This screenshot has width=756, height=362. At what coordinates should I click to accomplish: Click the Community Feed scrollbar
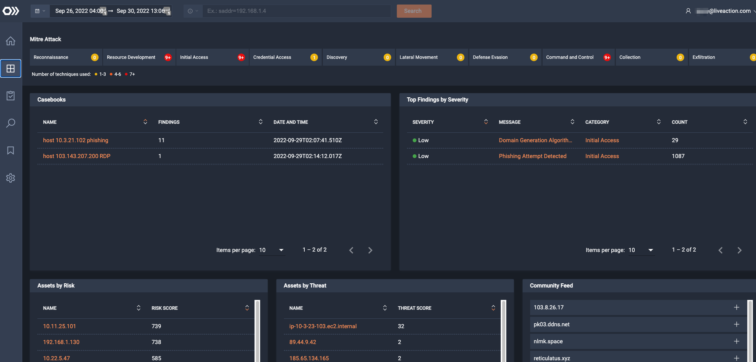(x=750, y=331)
